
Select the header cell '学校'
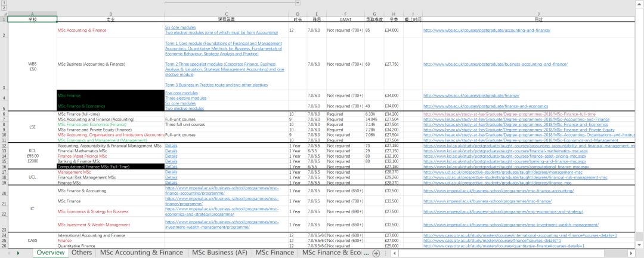point(32,19)
